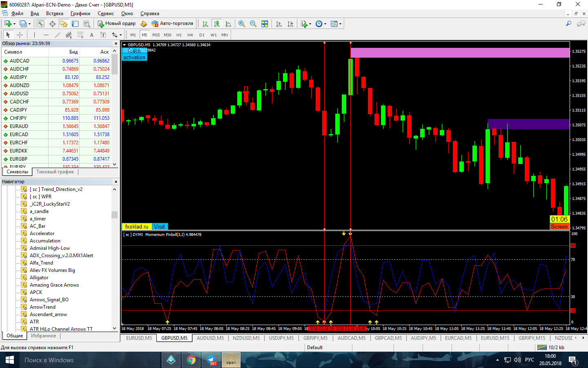Select the vertical line drawing tool
The height and width of the screenshot is (368, 588).
click(35, 35)
